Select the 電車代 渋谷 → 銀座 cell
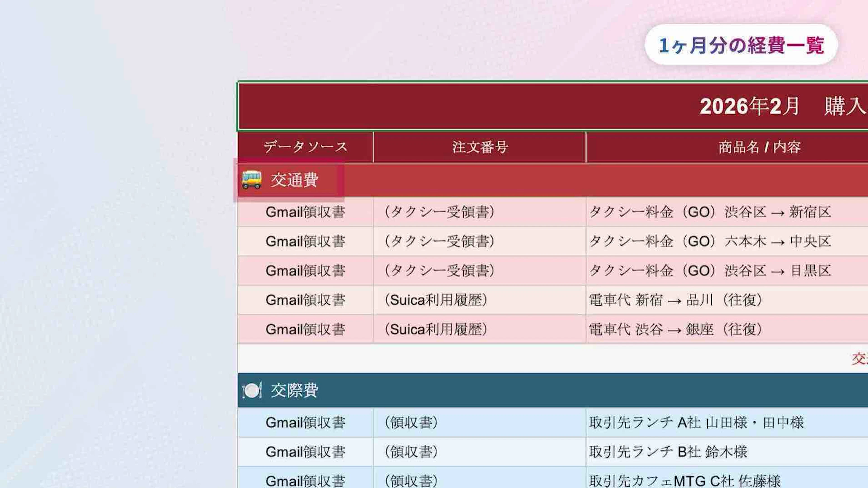Image resolution: width=868 pixels, height=488 pixels. pyautogui.click(x=675, y=330)
